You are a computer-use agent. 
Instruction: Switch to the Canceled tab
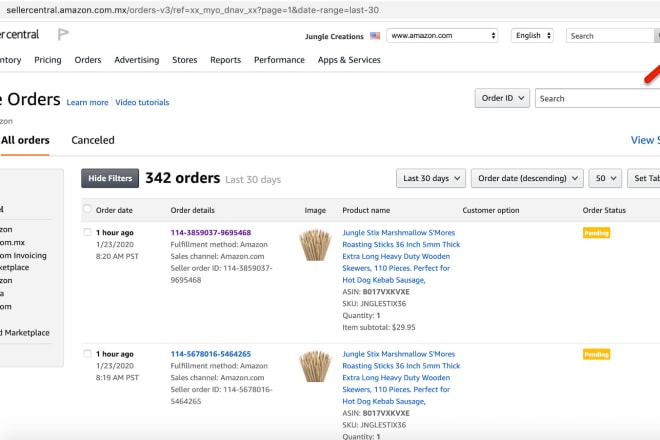click(x=93, y=140)
